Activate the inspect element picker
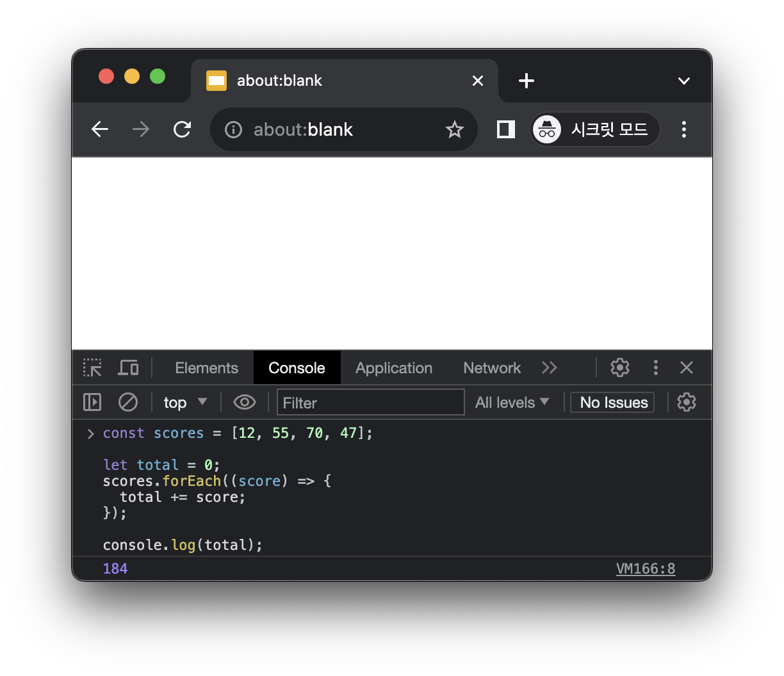The width and height of the screenshot is (784, 676). 92,367
